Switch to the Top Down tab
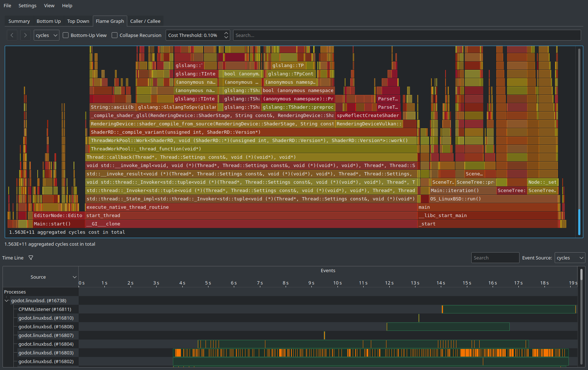This screenshot has width=588, height=370. [78, 21]
